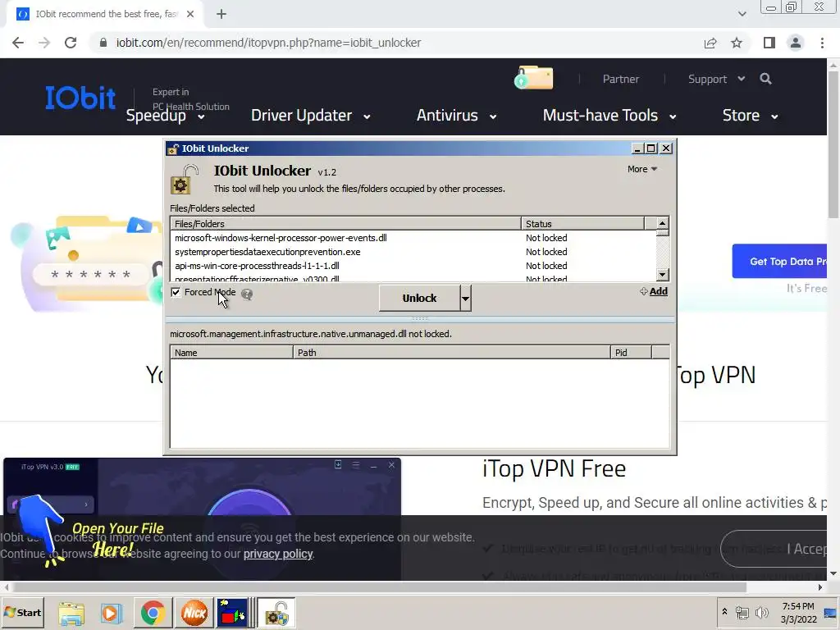
Task: Select the IObit recommend browser tab
Action: pos(105,15)
